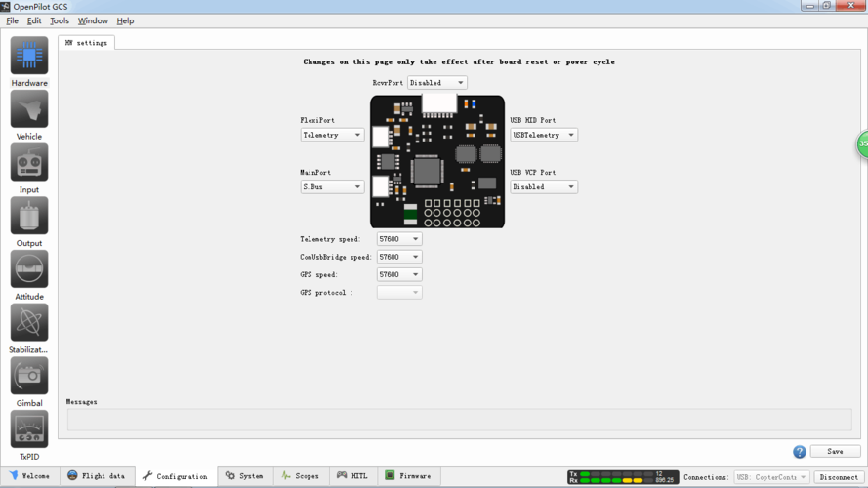Expand the RcvrPort dropdown

click(x=436, y=82)
